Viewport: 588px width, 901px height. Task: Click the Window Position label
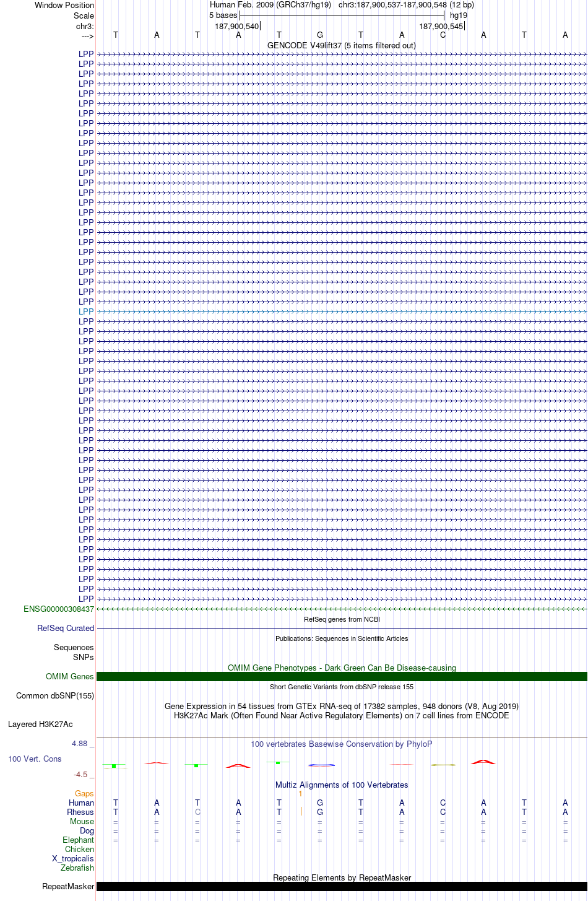click(x=64, y=5)
